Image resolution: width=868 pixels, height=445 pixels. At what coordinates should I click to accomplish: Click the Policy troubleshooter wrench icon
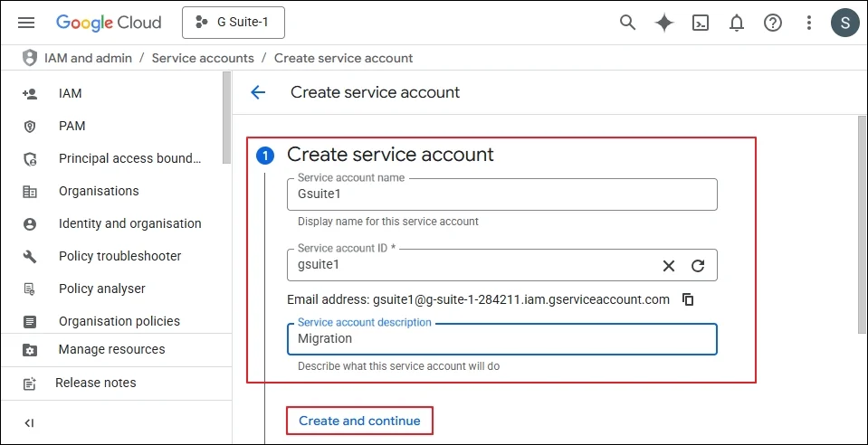click(30, 257)
